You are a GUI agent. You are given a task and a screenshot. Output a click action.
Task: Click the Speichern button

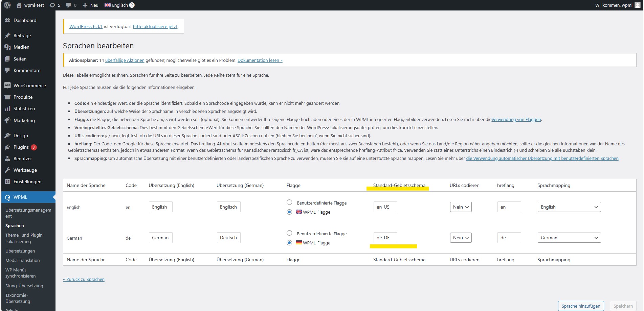click(623, 306)
